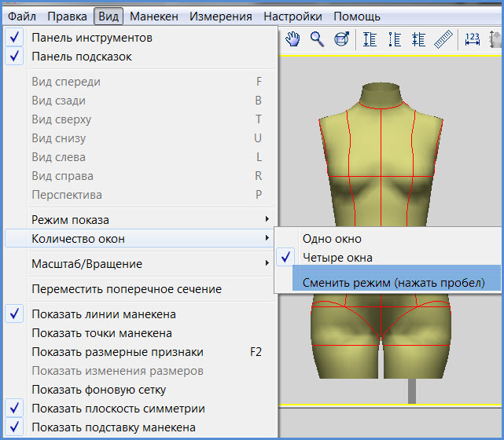Click the first vertical measurement icon
Viewport: 504px width, 440px height.
[x=370, y=39]
